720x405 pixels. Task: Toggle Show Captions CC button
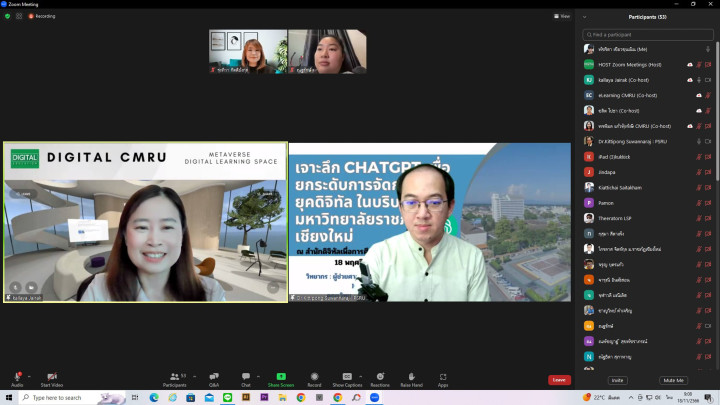pos(347,379)
